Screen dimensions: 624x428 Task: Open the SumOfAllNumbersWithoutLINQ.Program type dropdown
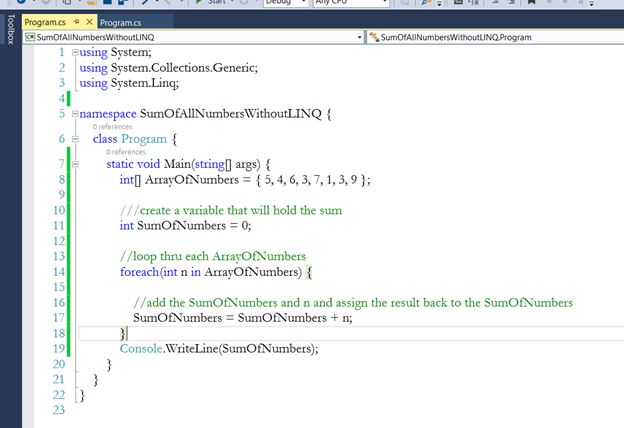(495, 37)
